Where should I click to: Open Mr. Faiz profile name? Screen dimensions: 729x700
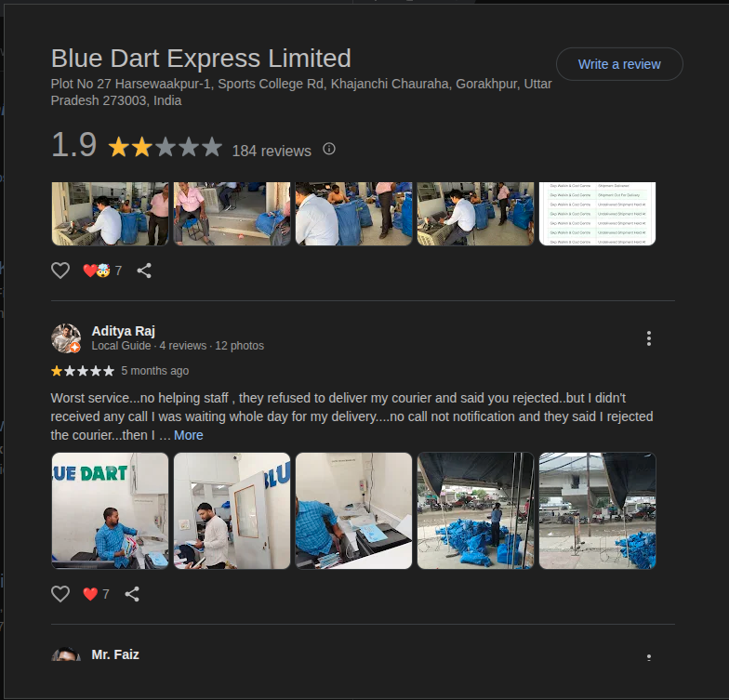tap(115, 654)
